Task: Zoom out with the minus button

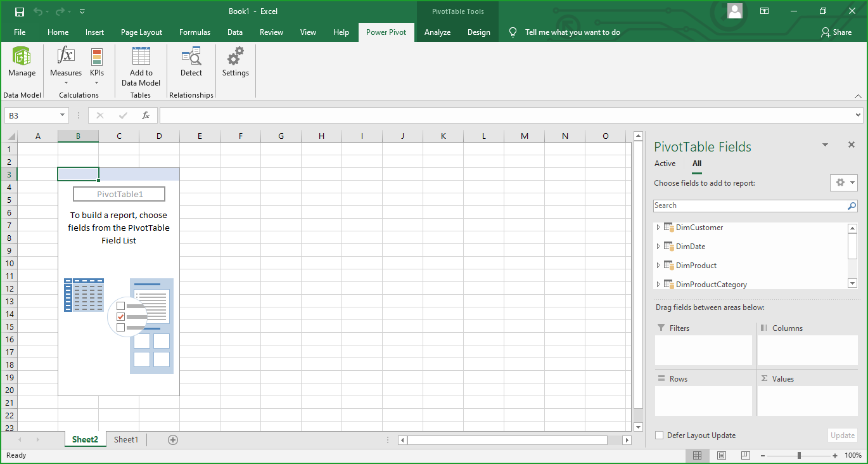Action: tap(762, 455)
